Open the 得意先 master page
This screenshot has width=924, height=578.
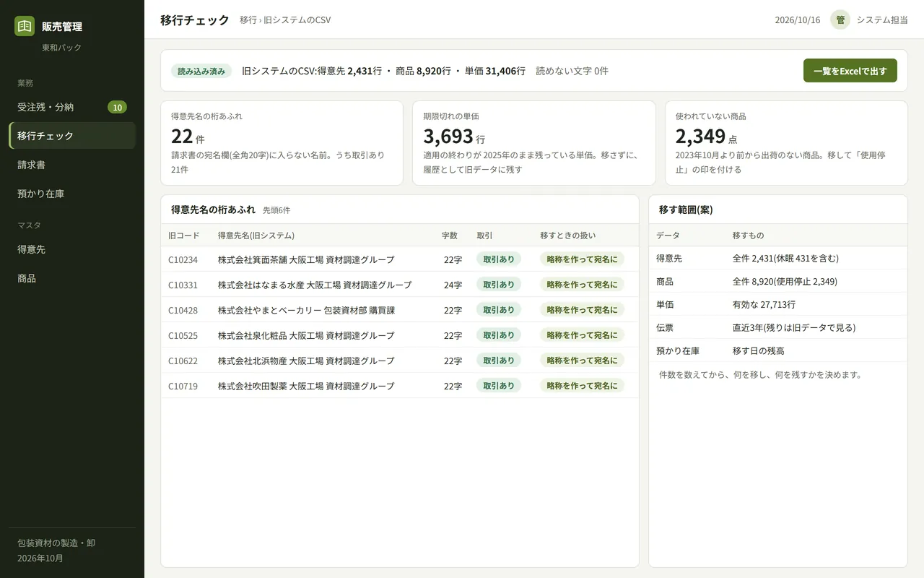tap(72, 249)
